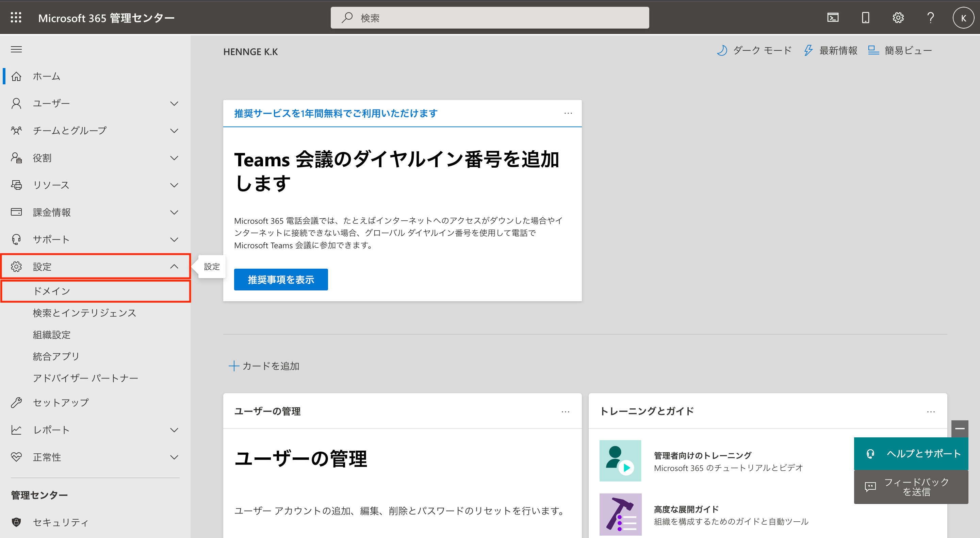Open more options on ユーザーの管理 card
Screen dimensions: 980x538
point(565,411)
